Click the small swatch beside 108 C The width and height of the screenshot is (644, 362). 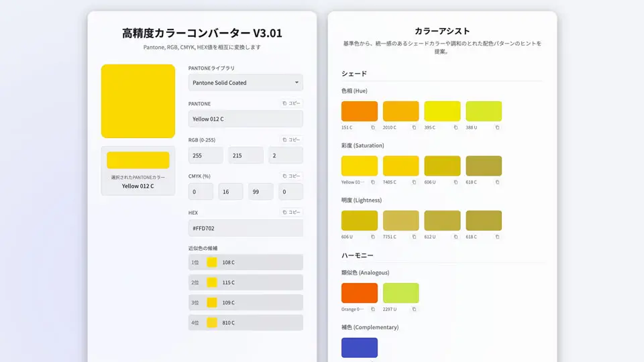click(x=212, y=262)
